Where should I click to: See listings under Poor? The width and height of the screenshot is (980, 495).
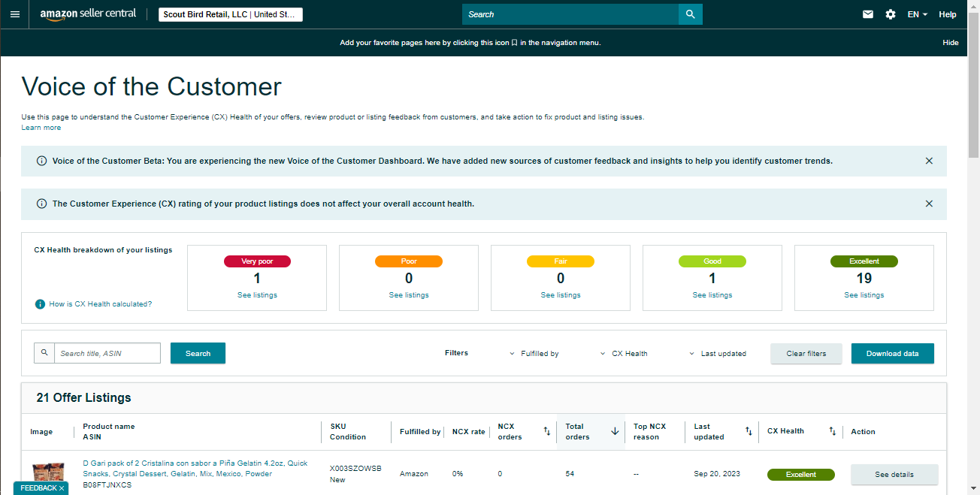coord(409,295)
